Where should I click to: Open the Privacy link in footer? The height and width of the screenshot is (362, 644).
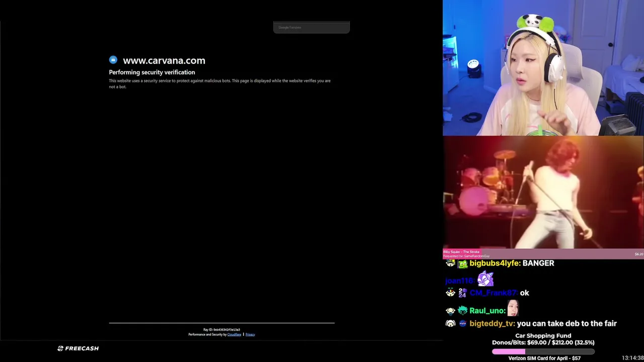[250, 334]
